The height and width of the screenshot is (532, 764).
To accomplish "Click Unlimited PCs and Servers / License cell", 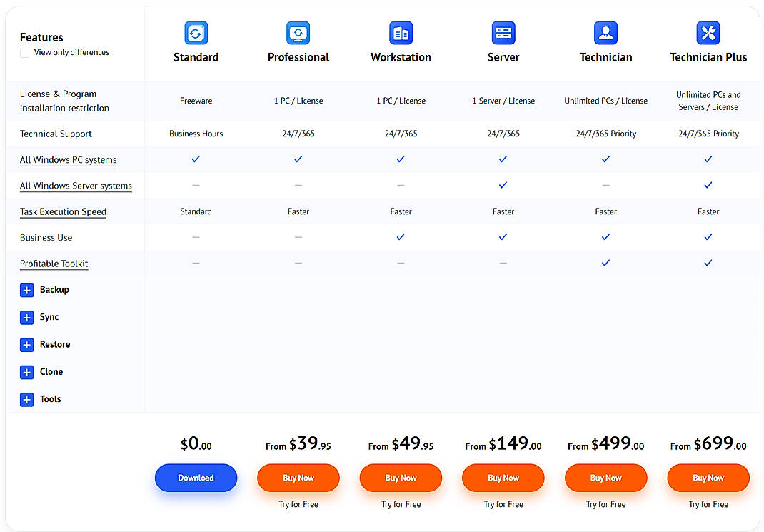I will click(708, 101).
